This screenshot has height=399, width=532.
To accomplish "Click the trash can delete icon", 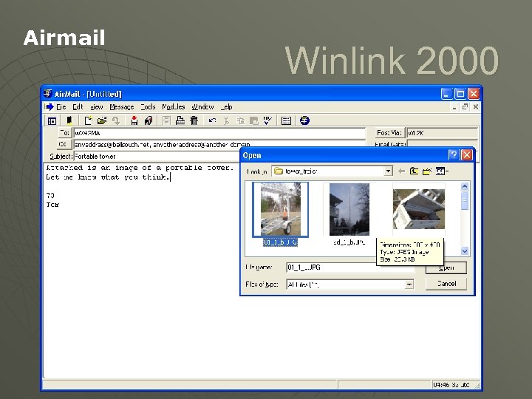I will (x=194, y=120).
